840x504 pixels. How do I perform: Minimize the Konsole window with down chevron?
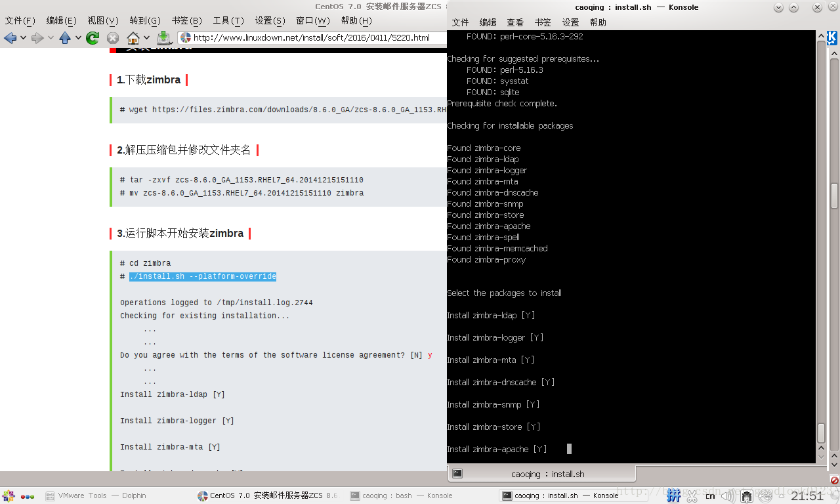pos(779,8)
